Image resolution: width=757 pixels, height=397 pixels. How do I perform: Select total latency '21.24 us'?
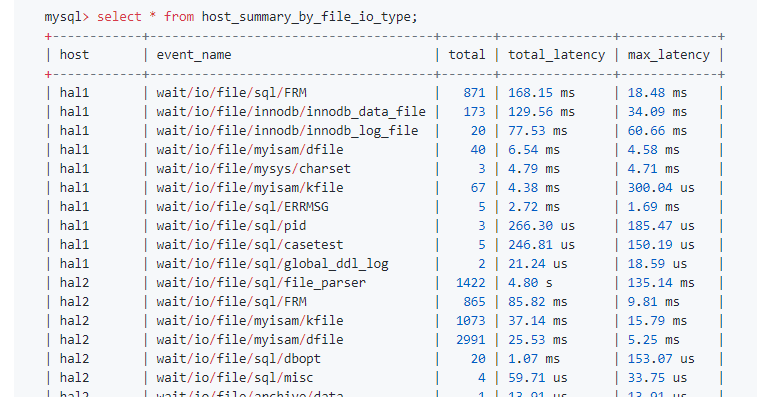[x=537, y=264]
